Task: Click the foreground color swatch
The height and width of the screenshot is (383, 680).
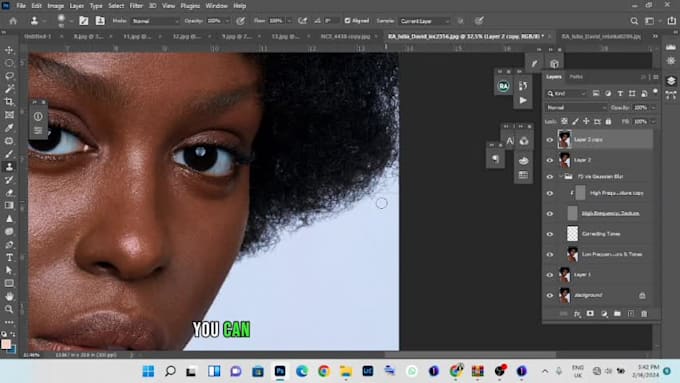Action: tap(6, 344)
